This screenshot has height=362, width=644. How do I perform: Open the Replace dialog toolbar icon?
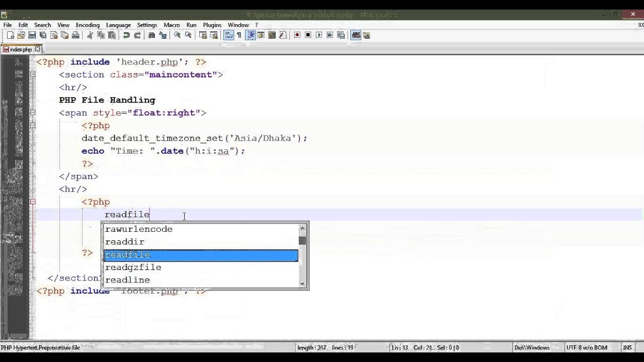(163, 35)
